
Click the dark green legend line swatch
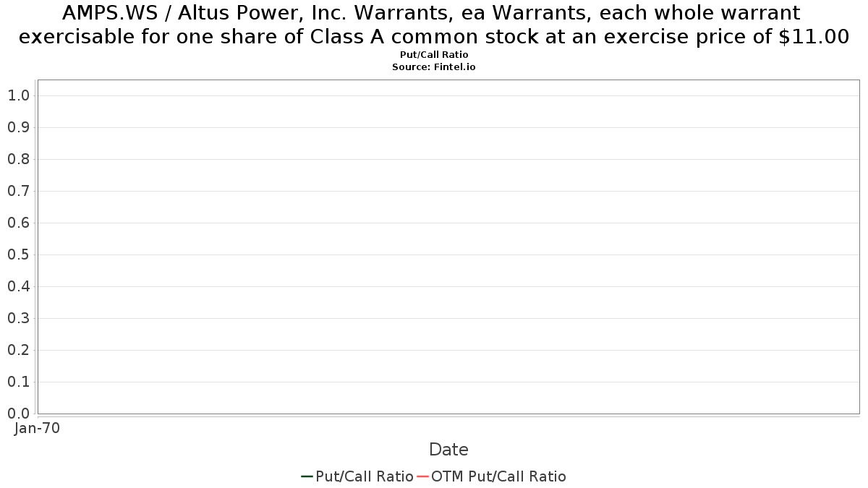307,476
